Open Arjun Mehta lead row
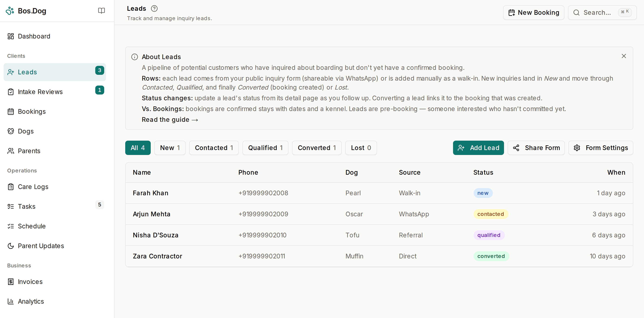The height and width of the screenshot is (318, 644). click(x=379, y=214)
